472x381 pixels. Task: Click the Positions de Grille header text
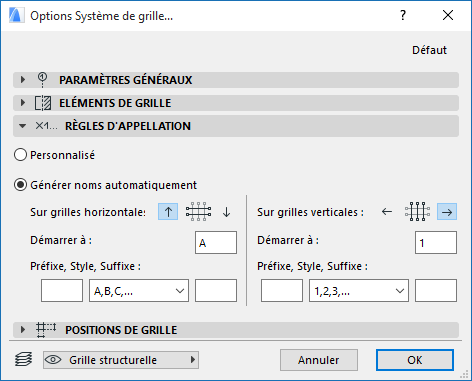coord(121,330)
